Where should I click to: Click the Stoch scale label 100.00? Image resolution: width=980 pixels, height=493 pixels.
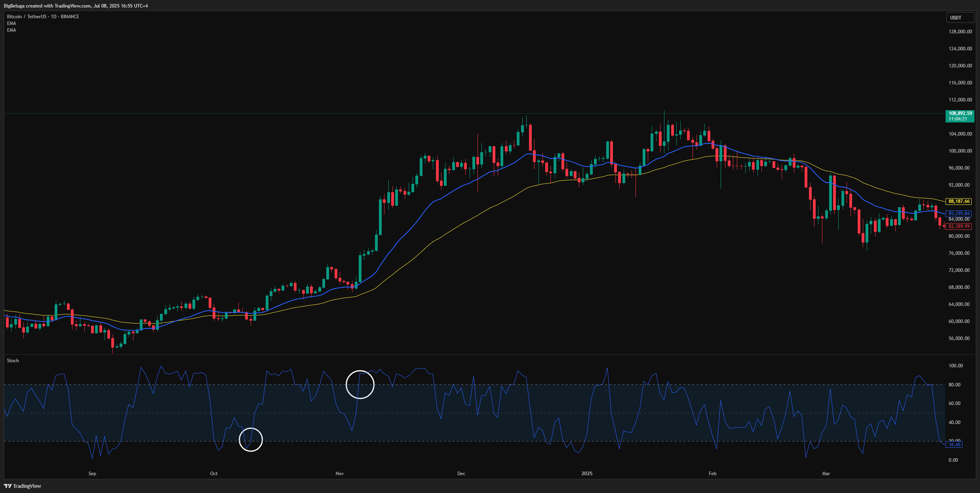(955, 366)
